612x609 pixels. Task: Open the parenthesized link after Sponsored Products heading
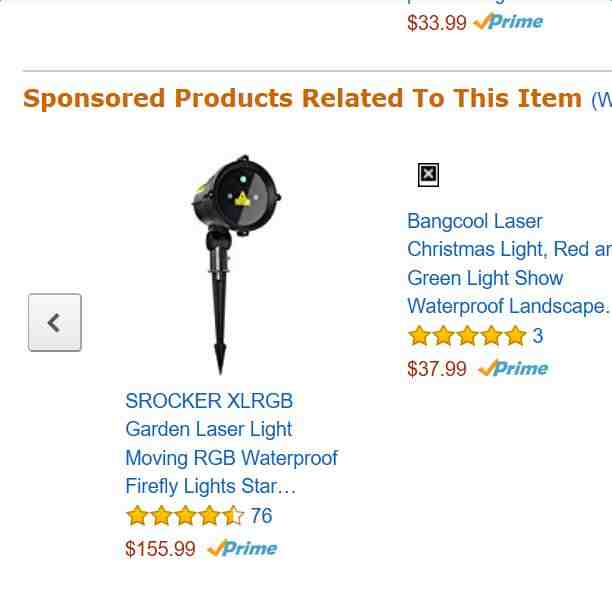click(x=601, y=100)
